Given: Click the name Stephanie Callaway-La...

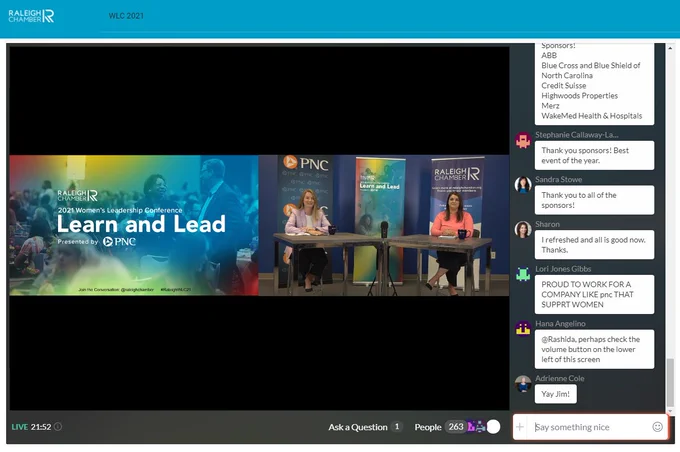Looking at the screenshot, I should click(x=576, y=135).
